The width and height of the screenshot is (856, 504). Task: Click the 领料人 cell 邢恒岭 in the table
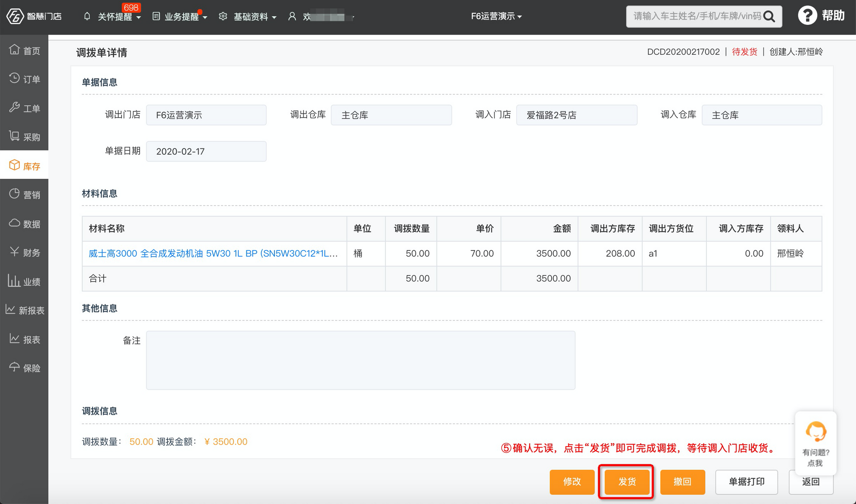pyautogui.click(x=790, y=253)
